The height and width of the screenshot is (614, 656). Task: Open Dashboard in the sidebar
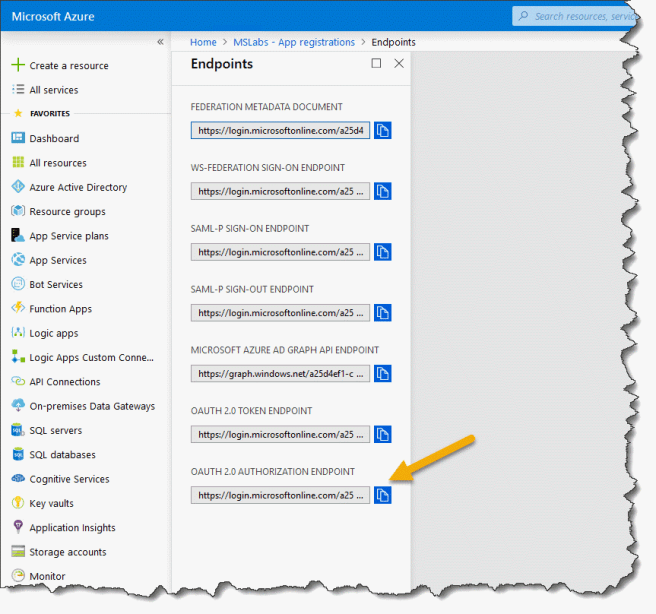coord(54,138)
